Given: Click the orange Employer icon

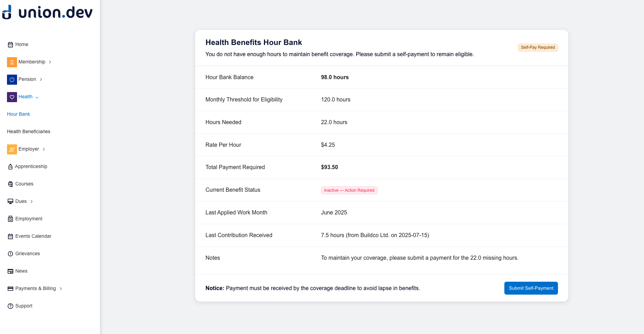Looking at the screenshot, I should pos(12,149).
